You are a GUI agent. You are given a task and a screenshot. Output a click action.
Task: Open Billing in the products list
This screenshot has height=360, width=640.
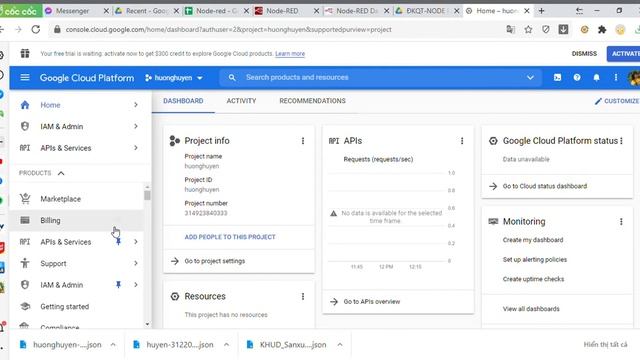coord(76,220)
